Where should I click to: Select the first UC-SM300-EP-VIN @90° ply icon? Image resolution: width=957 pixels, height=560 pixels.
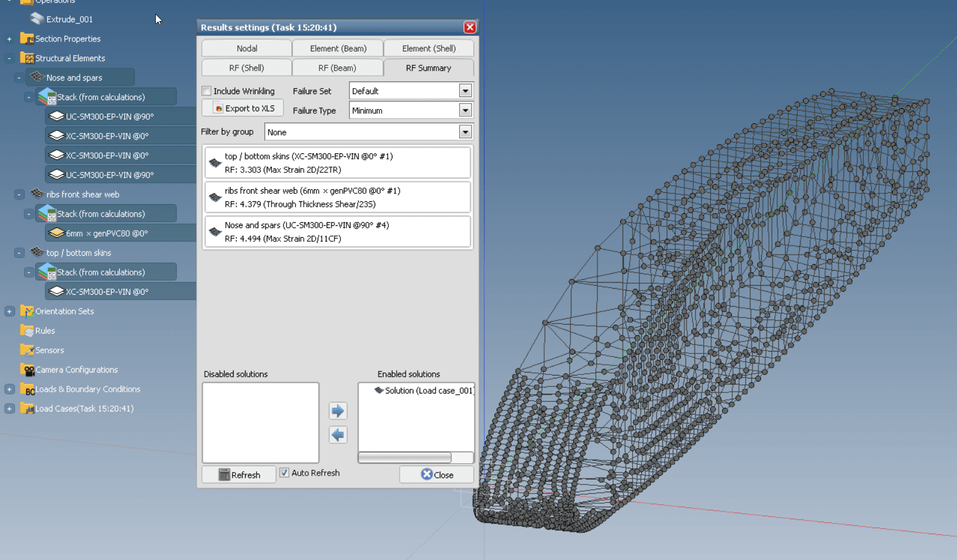pos(56,116)
